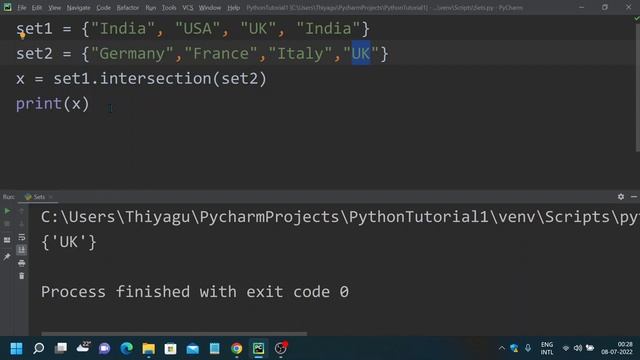
Task: Click the print icon in Run panel
Action: 22,263
